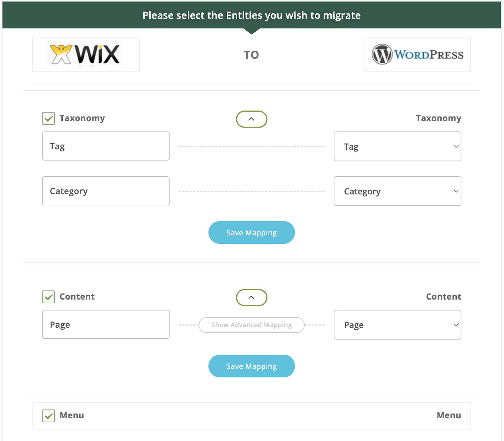Click the Wix Page input field
The image size is (504, 441).
(106, 324)
